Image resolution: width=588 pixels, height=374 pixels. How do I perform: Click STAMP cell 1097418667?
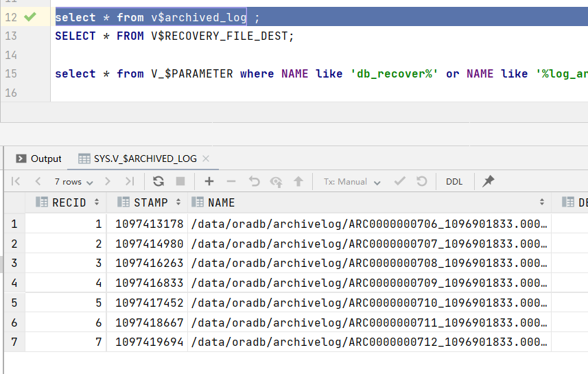click(x=148, y=323)
